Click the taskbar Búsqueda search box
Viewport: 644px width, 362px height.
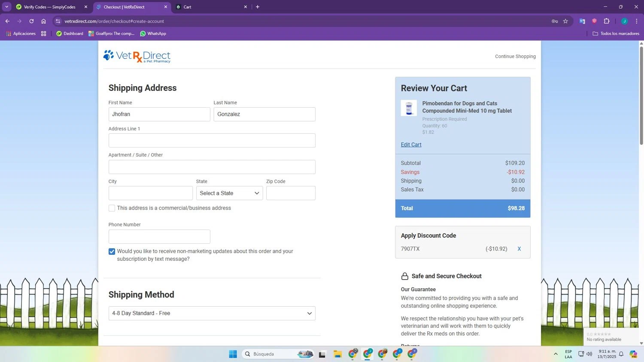click(x=278, y=354)
